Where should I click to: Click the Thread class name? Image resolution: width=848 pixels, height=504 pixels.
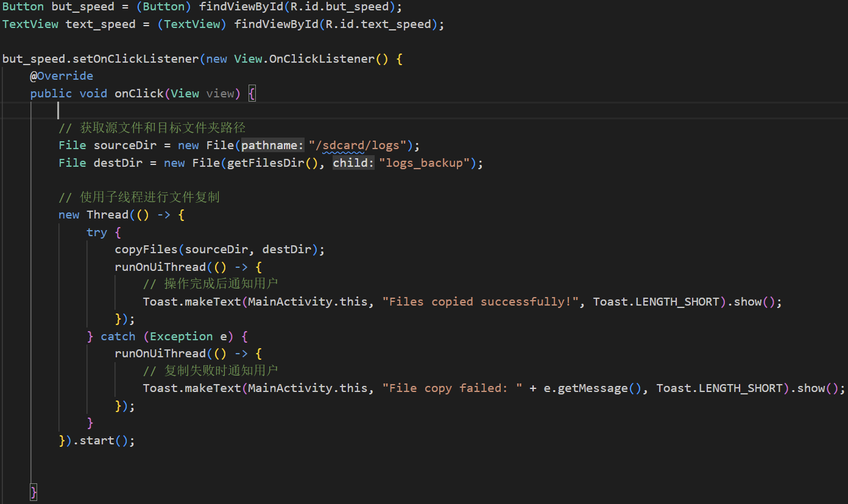tap(108, 215)
